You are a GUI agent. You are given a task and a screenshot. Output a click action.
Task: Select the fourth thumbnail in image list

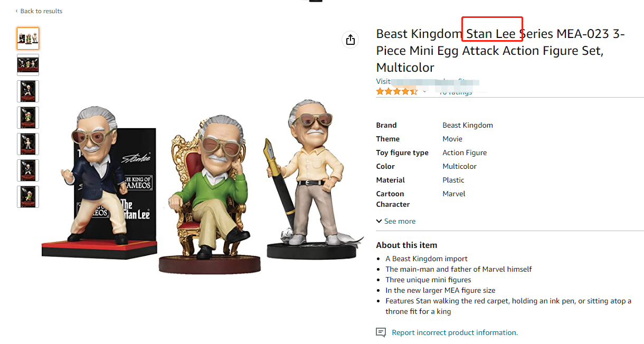28,118
